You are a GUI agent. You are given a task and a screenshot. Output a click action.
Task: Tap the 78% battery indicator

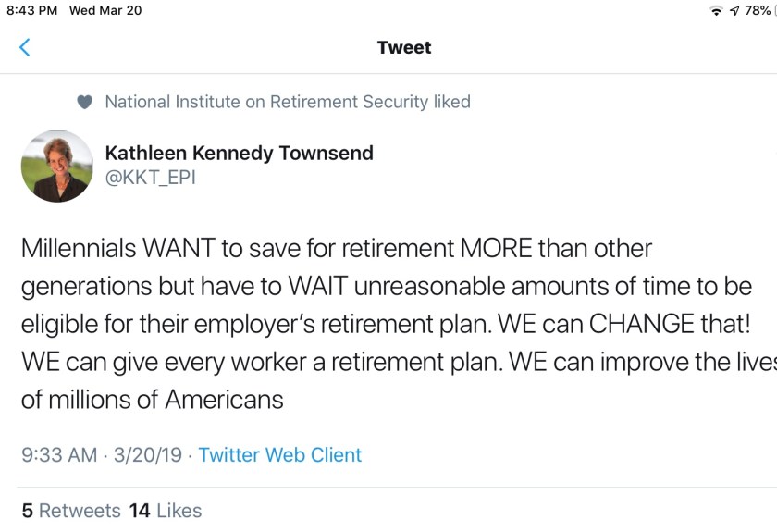pos(758,11)
